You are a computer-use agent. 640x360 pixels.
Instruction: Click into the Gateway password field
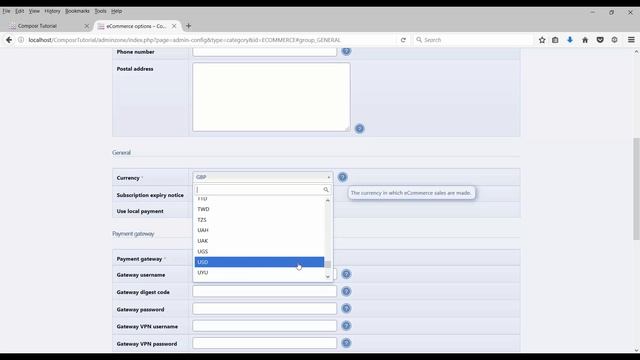[264, 309]
